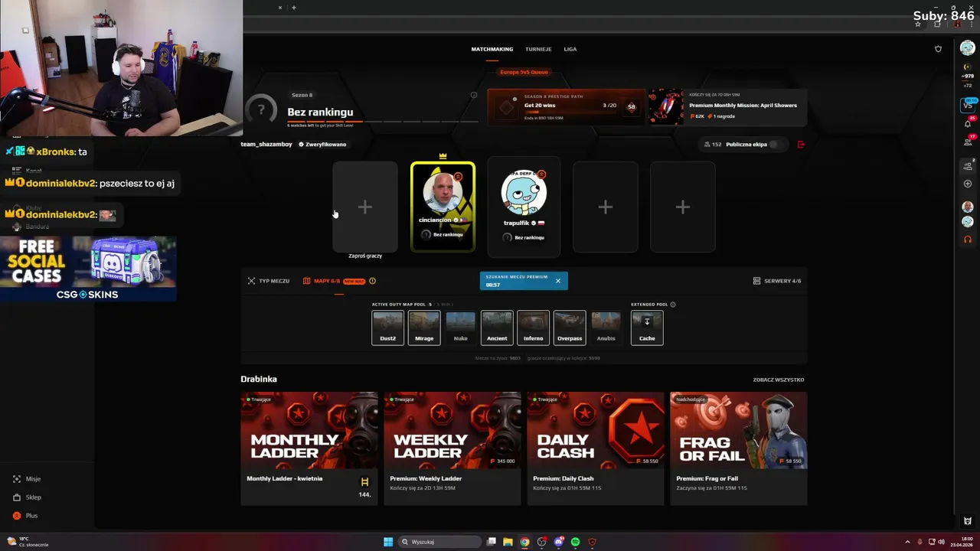This screenshot has width=980, height=551.
Task: Click the Wyszukaj taskbar search box
Action: click(439, 542)
